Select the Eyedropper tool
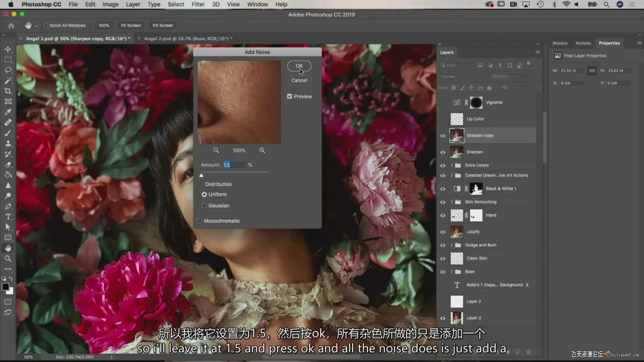 (8, 112)
